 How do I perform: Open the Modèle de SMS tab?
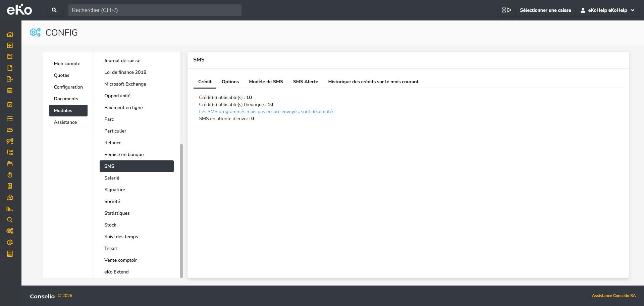pyautogui.click(x=266, y=82)
